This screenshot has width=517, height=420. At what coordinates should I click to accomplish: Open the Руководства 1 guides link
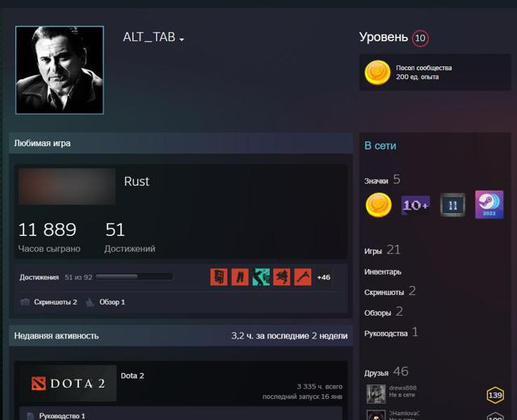tap(391, 333)
